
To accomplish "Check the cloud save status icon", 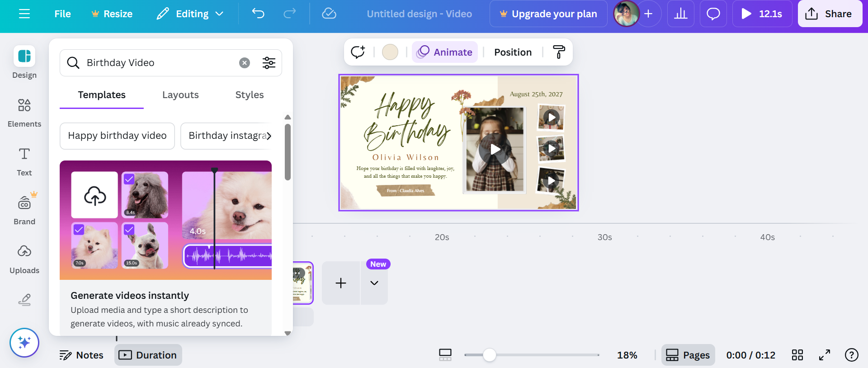I will (x=329, y=14).
